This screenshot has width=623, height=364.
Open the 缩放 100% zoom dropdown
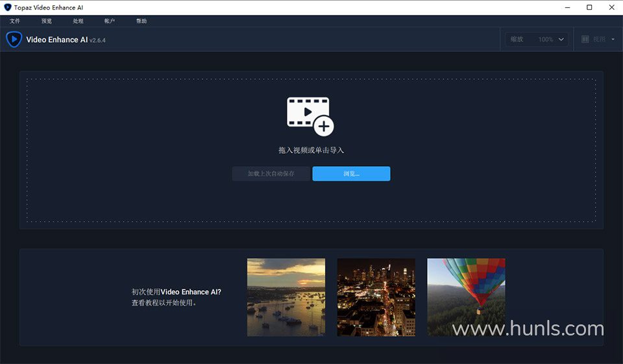tap(537, 40)
